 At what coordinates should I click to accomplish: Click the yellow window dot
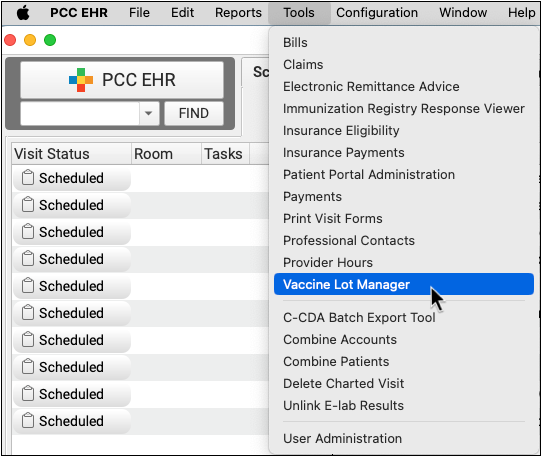pos(30,40)
